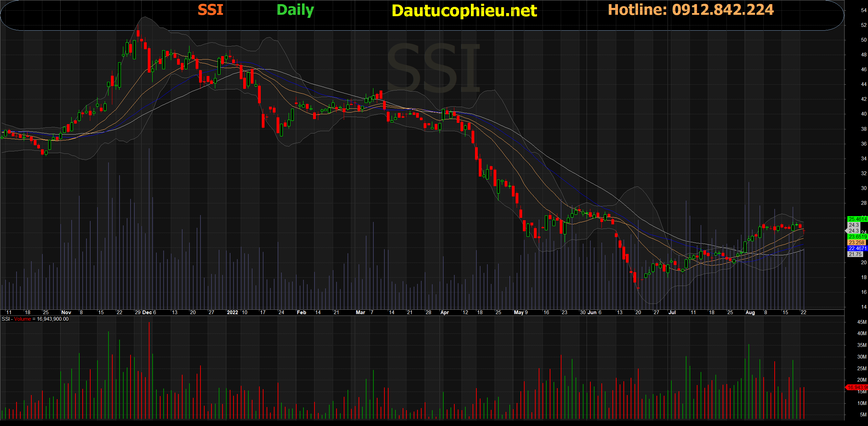Image resolution: width=868 pixels, height=426 pixels.
Task: Click the SSI ticker title
Action: (210, 10)
